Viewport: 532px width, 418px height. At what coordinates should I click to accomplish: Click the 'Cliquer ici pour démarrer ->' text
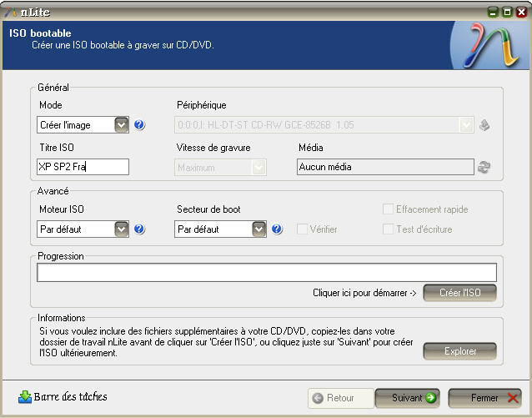364,293
